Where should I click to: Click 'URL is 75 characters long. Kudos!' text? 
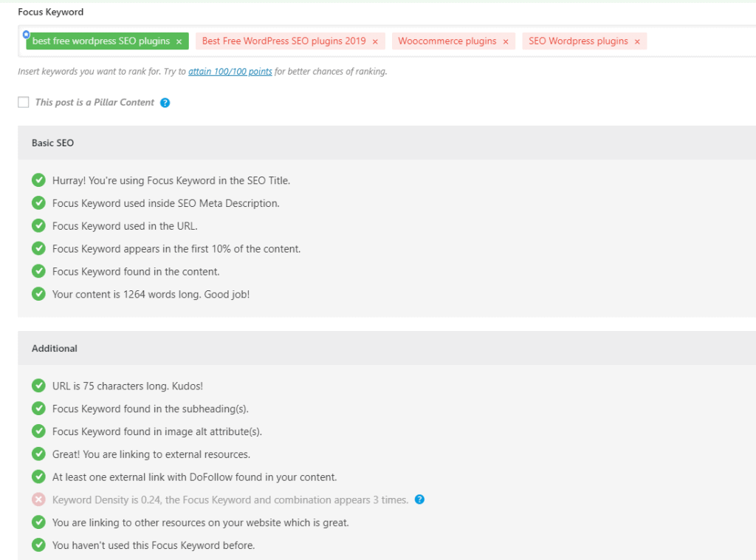tap(127, 386)
